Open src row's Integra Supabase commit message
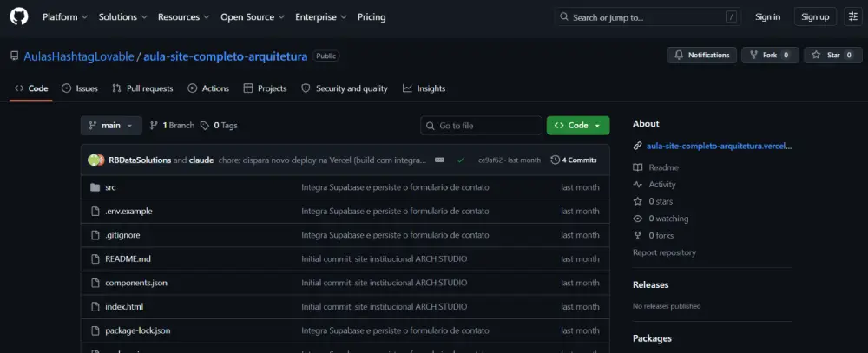This screenshot has height=353, width=868. point(395,187)
